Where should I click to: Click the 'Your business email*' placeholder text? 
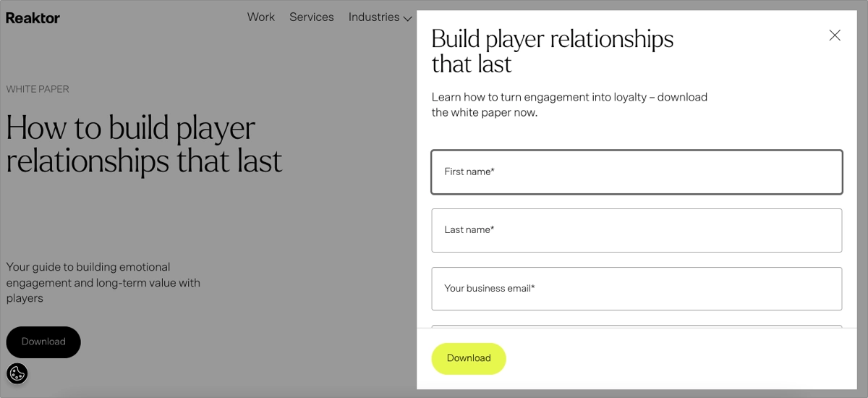click(490, 289)
